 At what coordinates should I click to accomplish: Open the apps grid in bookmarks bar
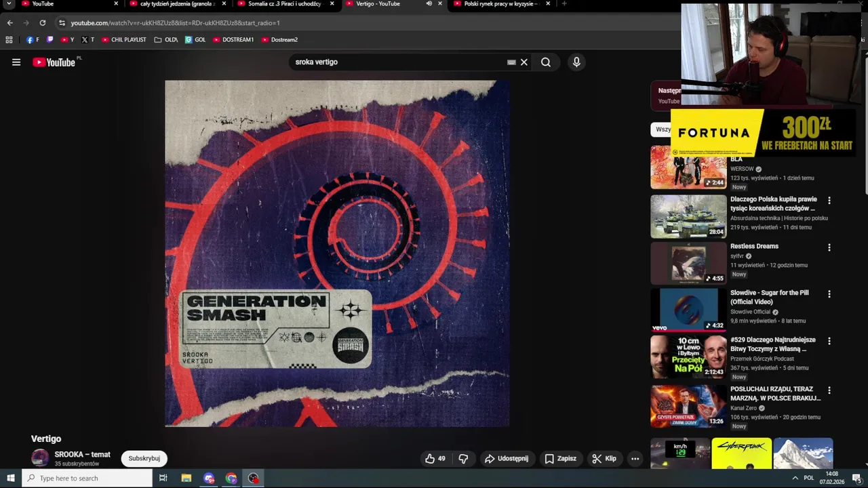(x=9, y=40)
